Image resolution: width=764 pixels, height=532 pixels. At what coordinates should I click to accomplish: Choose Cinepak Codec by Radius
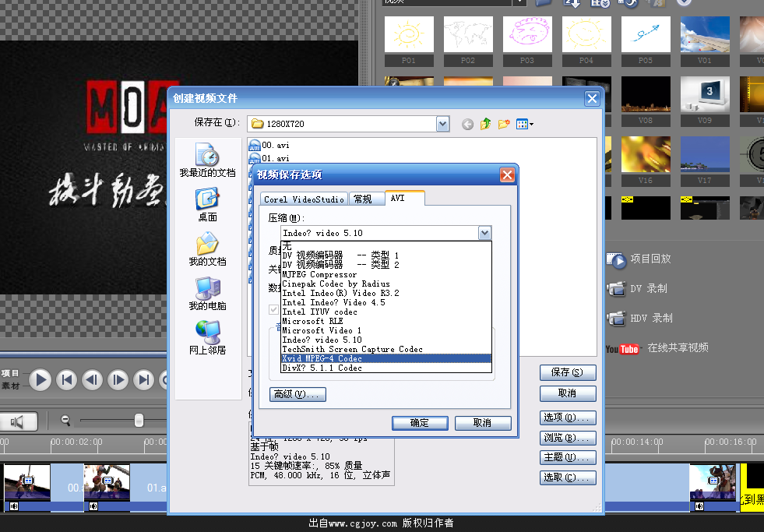point(386,284)
